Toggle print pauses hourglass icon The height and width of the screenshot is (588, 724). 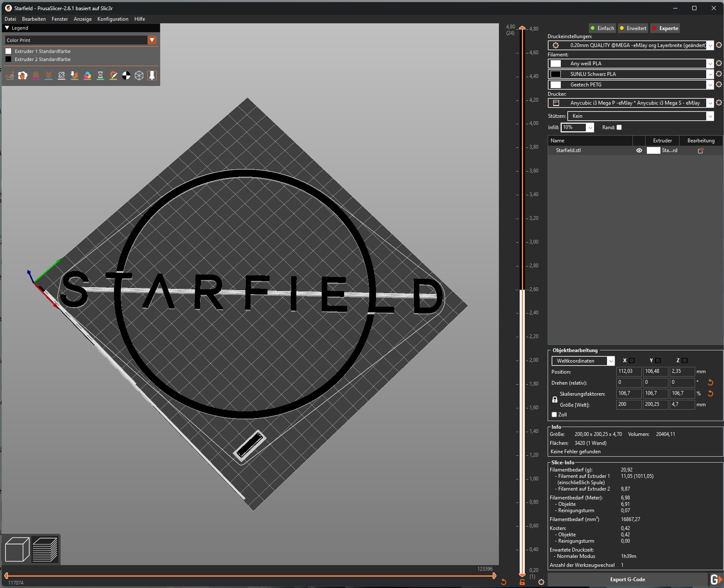pos(100,75)
